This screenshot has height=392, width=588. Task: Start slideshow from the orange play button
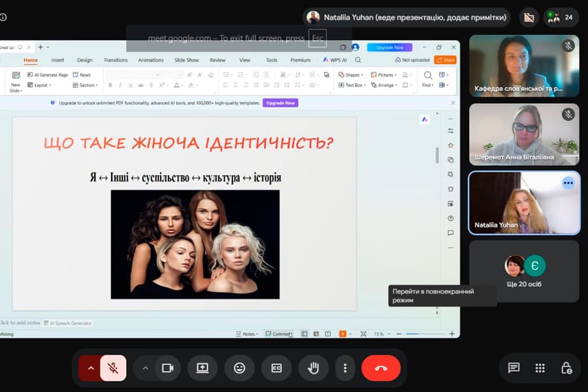(x=342, y=334)
